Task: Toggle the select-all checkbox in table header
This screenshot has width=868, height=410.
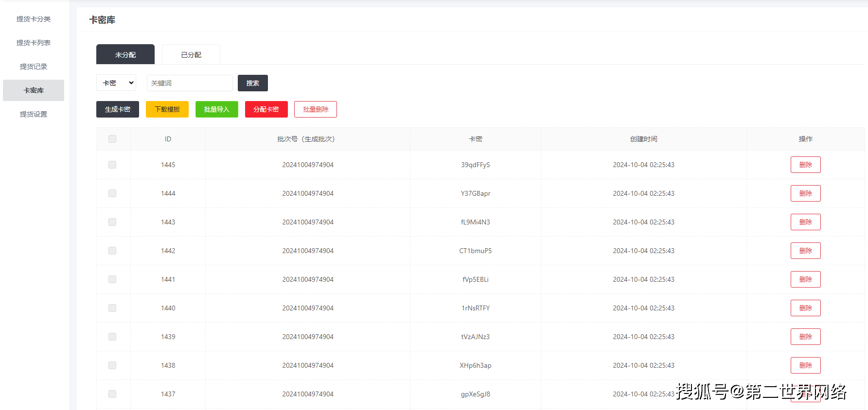Action: 112,139
